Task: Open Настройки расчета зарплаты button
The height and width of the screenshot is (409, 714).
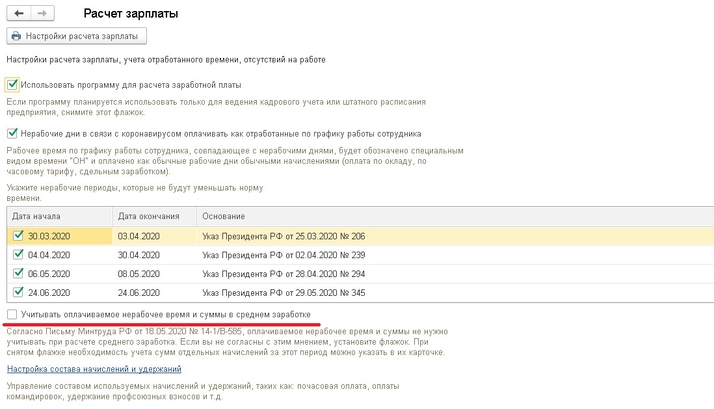Action: coord(77,37)
